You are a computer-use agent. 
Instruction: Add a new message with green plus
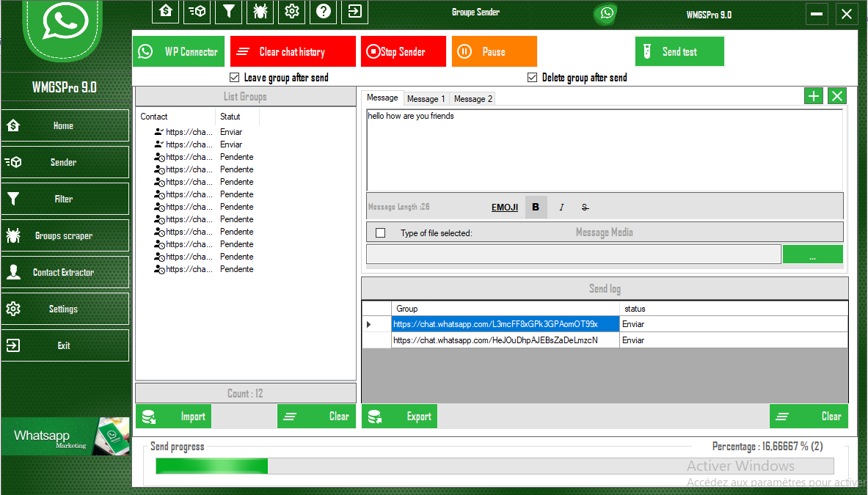tap(814, 96)
